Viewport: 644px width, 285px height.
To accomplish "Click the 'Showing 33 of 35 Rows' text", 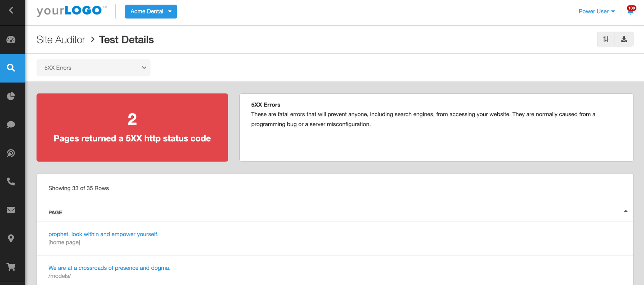I will (79, 188).
